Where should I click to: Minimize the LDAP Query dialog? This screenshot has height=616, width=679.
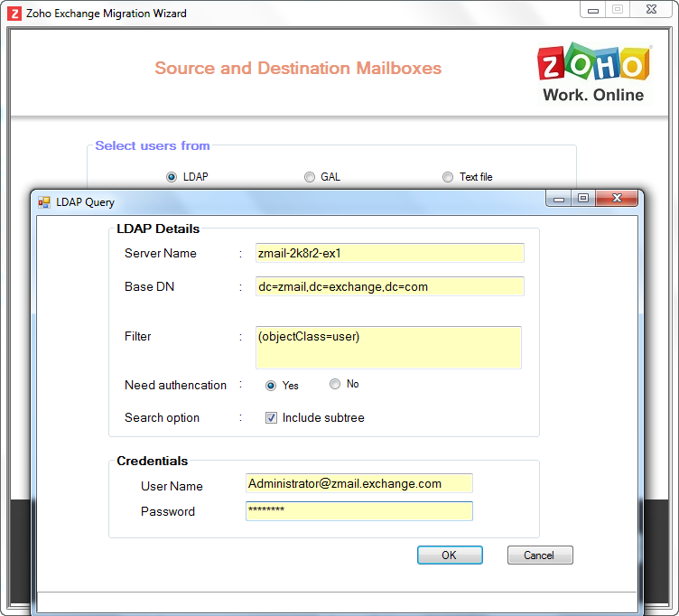pyautogui.click(x=559, y=199)
